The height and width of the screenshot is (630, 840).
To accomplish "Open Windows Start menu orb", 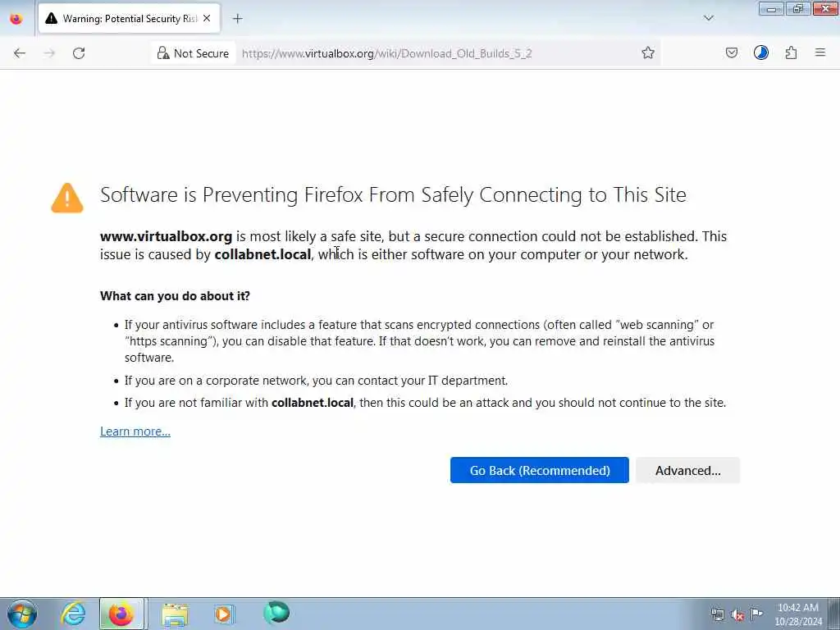I will [22, 614].
